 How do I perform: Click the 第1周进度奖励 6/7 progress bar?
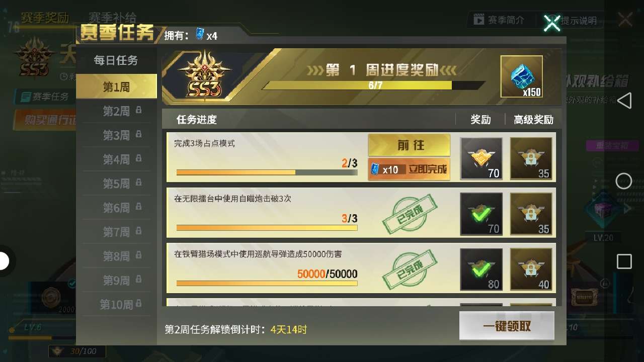coord(374,85)
